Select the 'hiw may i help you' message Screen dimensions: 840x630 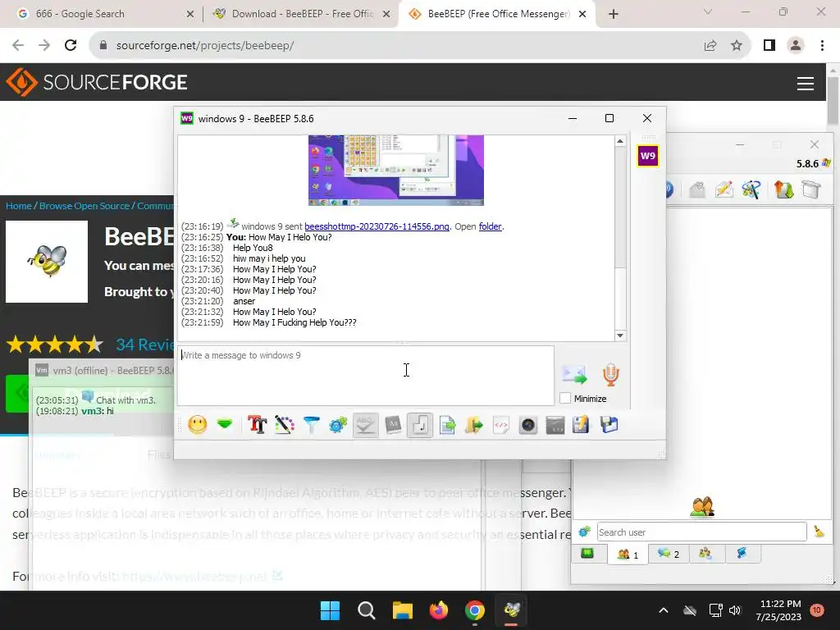click(x=269, y=258)
